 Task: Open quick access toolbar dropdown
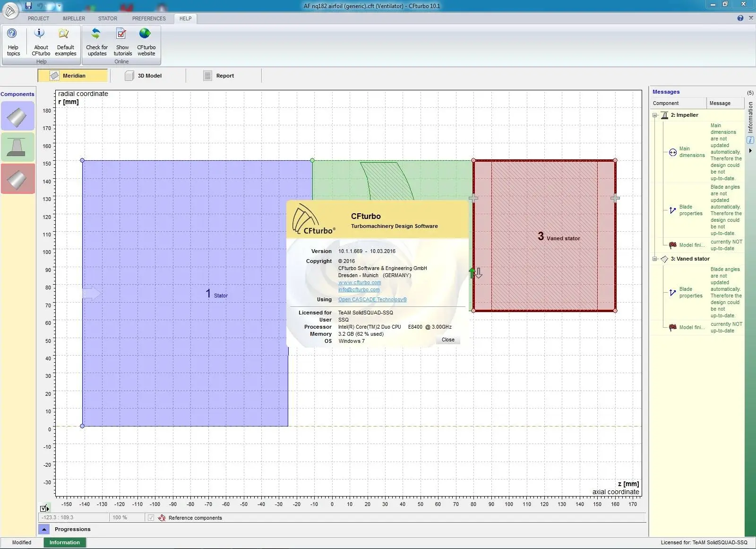59,6
